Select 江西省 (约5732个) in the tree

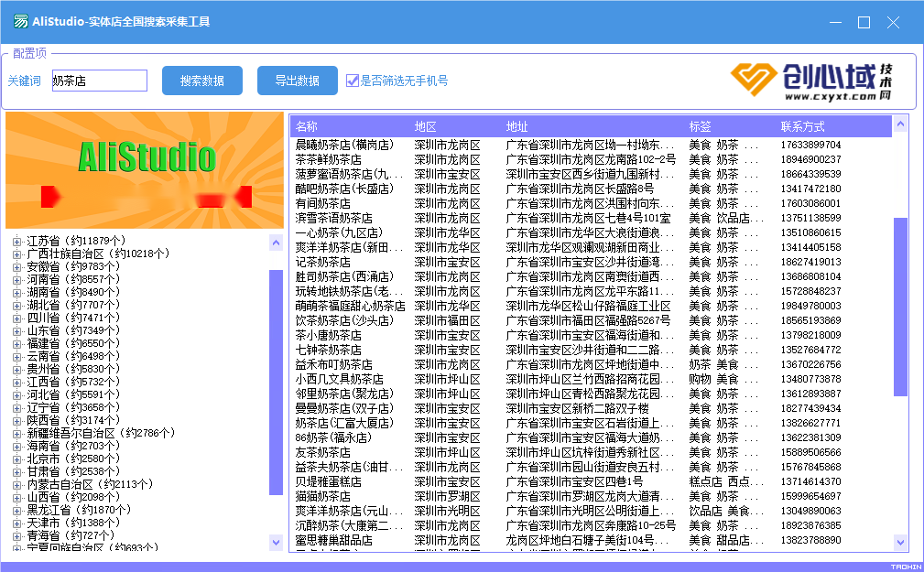(73, 383)
